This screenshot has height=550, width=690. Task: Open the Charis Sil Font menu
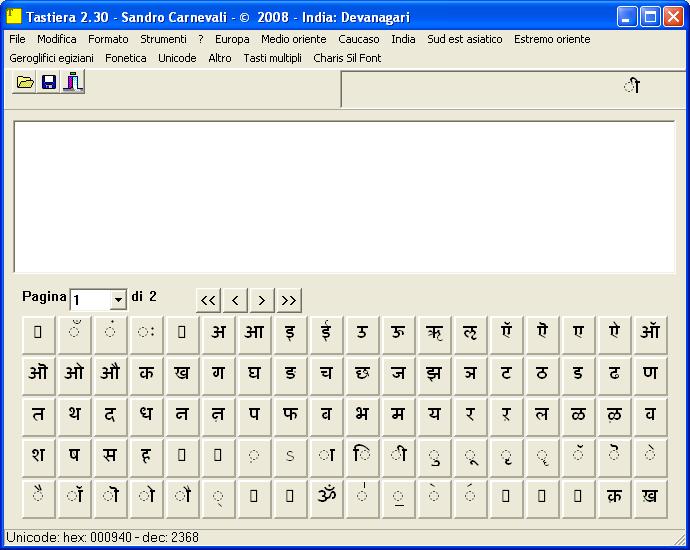tap(347, 58)
